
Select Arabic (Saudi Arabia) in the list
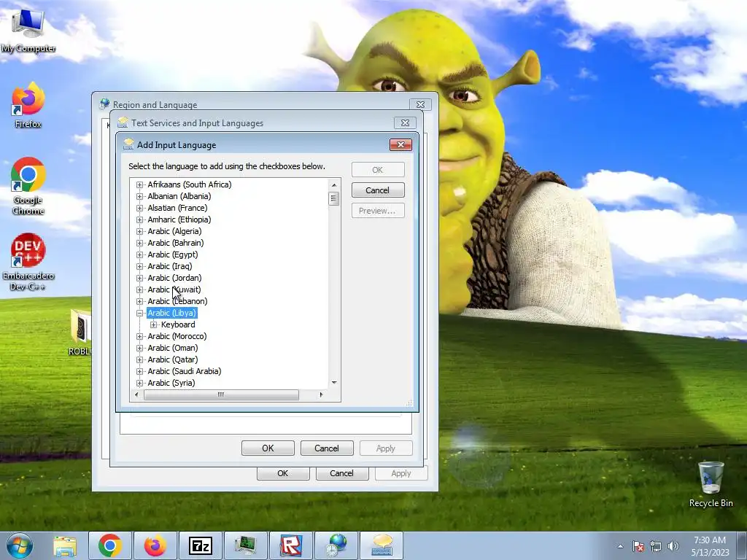click(x=185, y=371)
